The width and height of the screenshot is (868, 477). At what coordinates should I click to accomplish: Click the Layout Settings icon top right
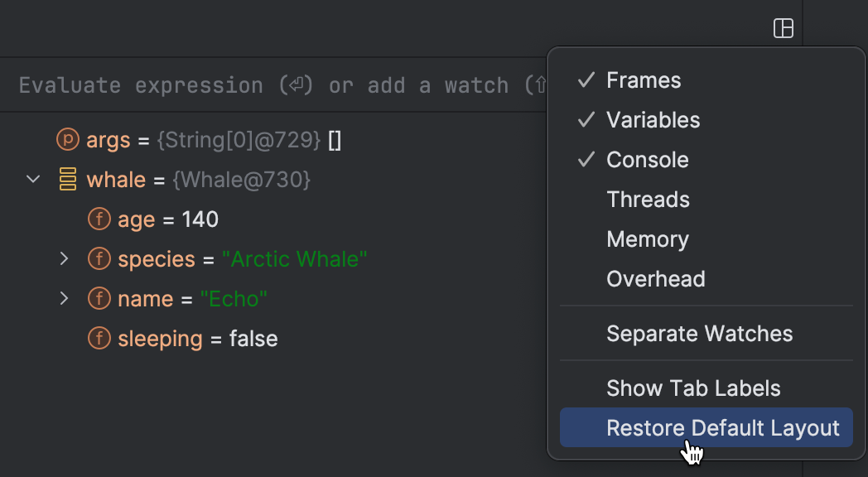(x=783, y=27)
